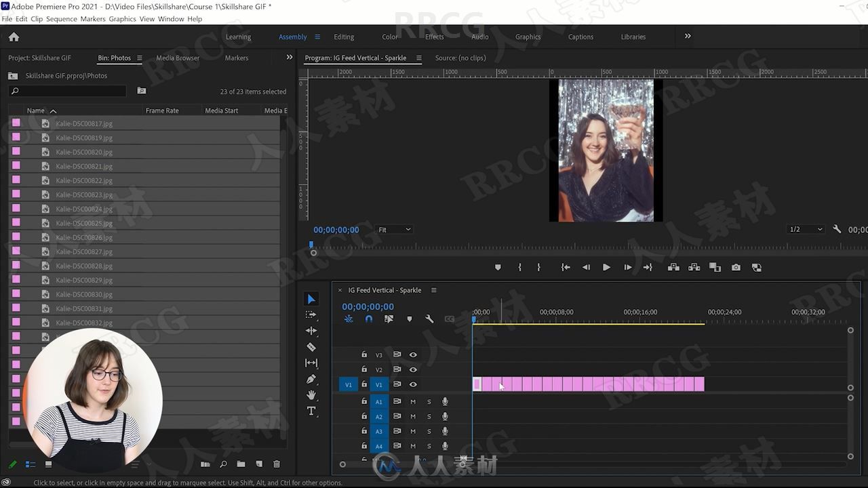Switch bin to List View
The height and width of the screenshot is (488, 868).
[31, 464]
